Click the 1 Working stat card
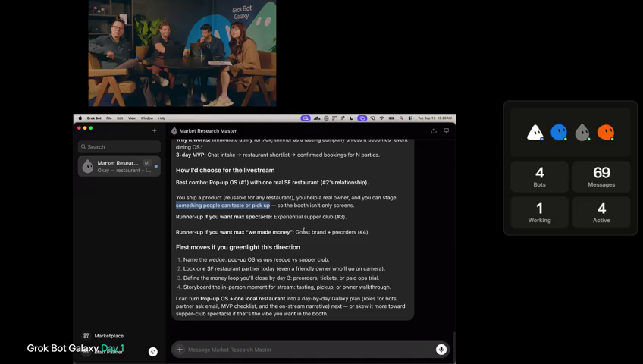This screenshot has height=364, width=643. pyautogui.click(x=540, y=212)
